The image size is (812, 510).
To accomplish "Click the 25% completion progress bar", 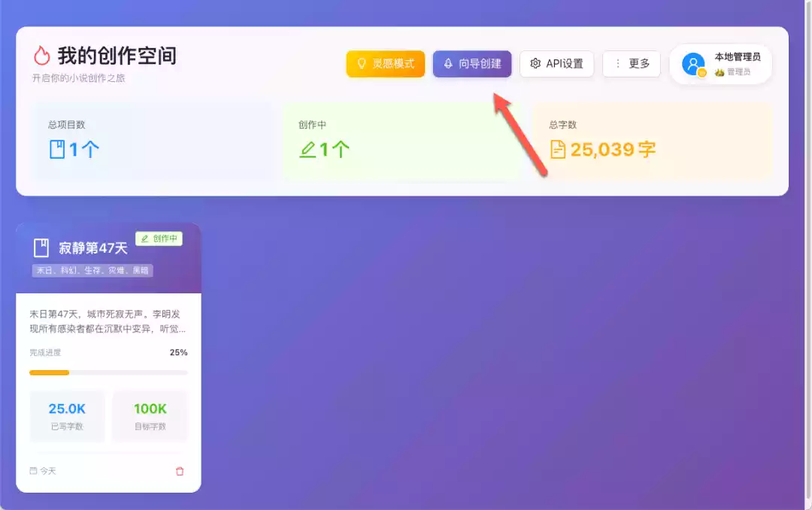I will coord(108,372).
